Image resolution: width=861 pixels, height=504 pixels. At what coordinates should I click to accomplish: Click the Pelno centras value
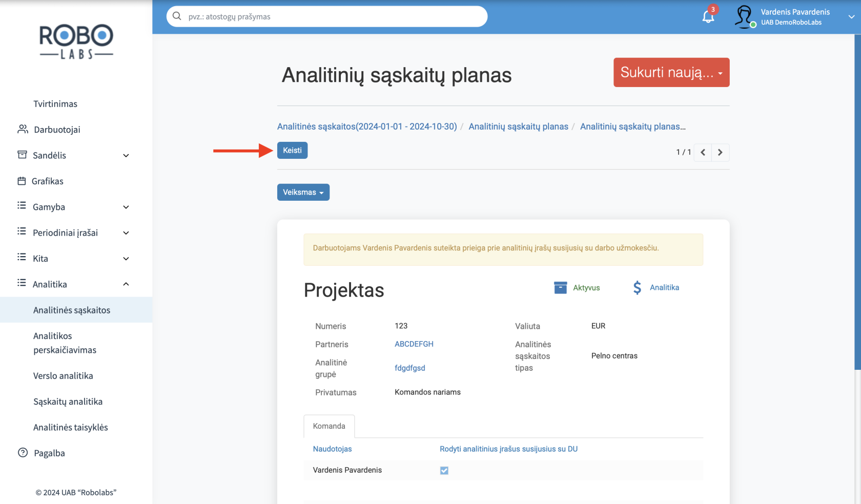pyautogui.click(x=614, y=356)
